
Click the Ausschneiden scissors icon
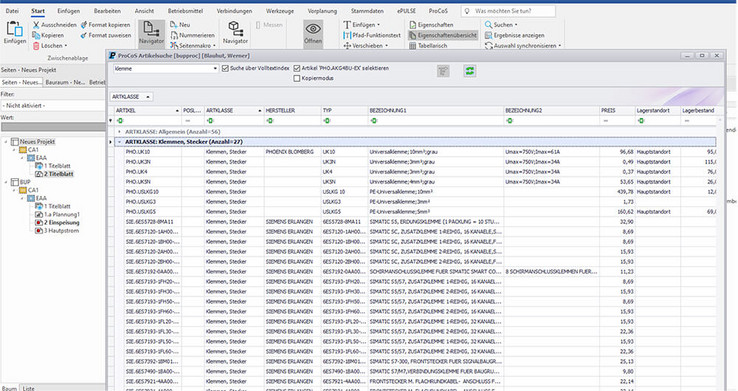[36, 24]
